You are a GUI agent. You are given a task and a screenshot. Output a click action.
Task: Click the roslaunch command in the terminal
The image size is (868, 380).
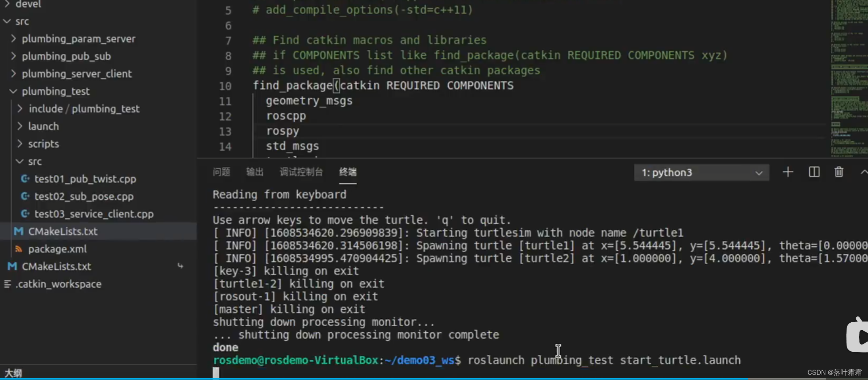[604, 360]
